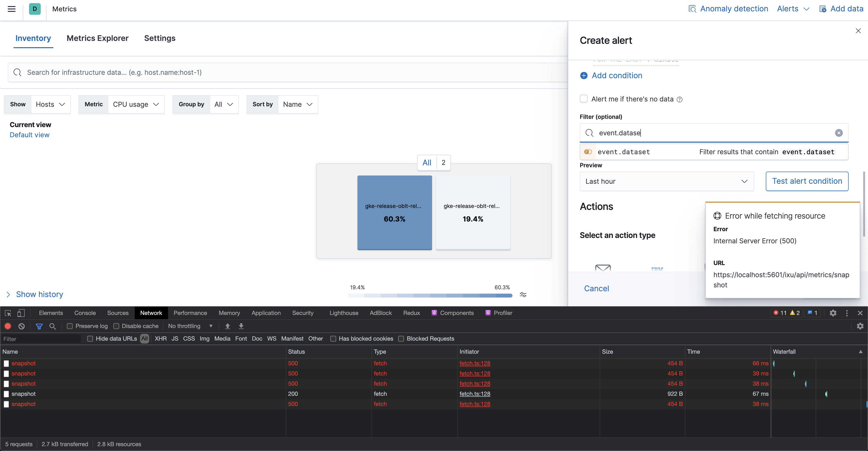Click the heatmap legend gradient bar
This screenshot has height=451, width=868.
pos(429,295)
